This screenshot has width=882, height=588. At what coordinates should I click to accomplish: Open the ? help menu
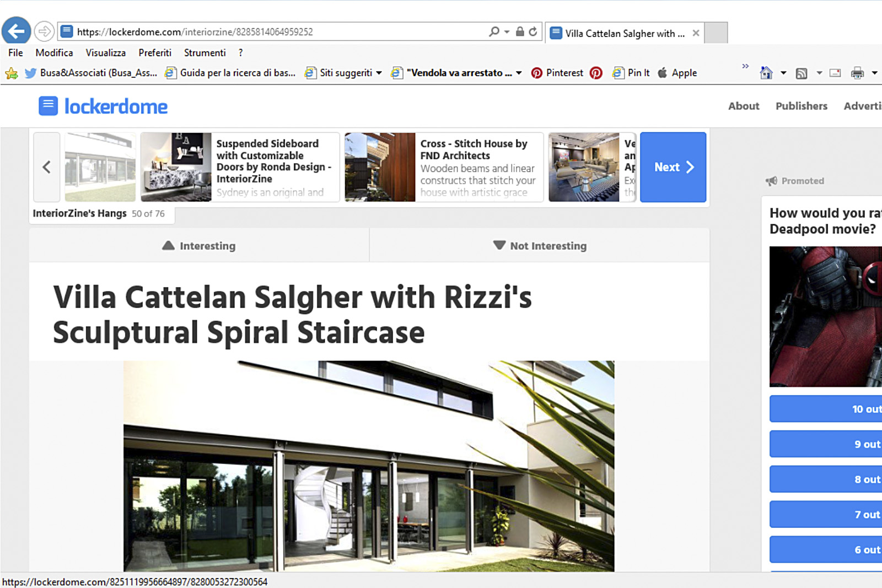(x=240, y=53)
